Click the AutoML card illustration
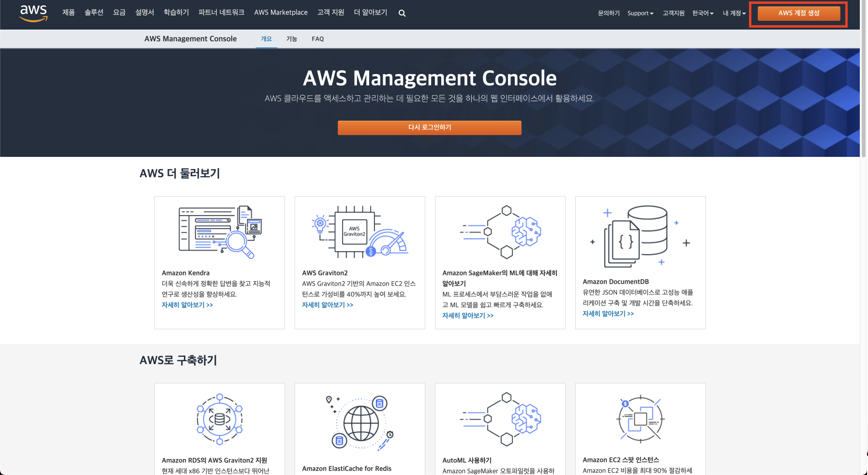Screen dimensions: 868x475 [x=500, y=419]
